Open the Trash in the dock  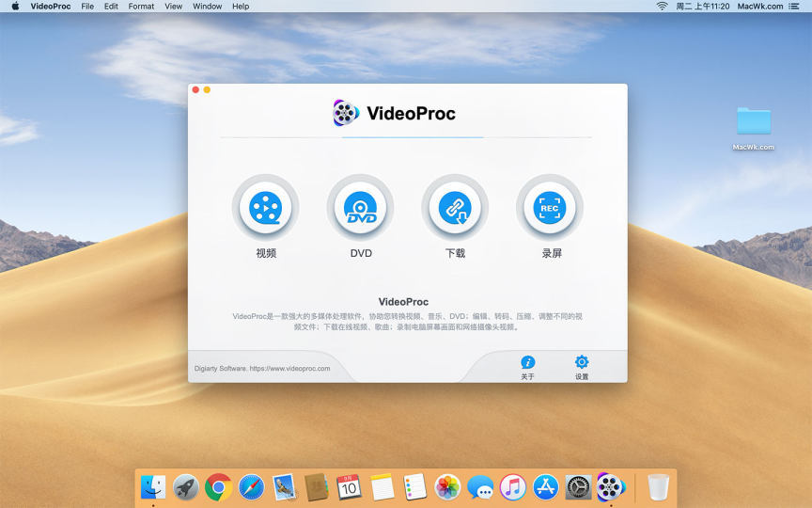click(x=658, y=486)
